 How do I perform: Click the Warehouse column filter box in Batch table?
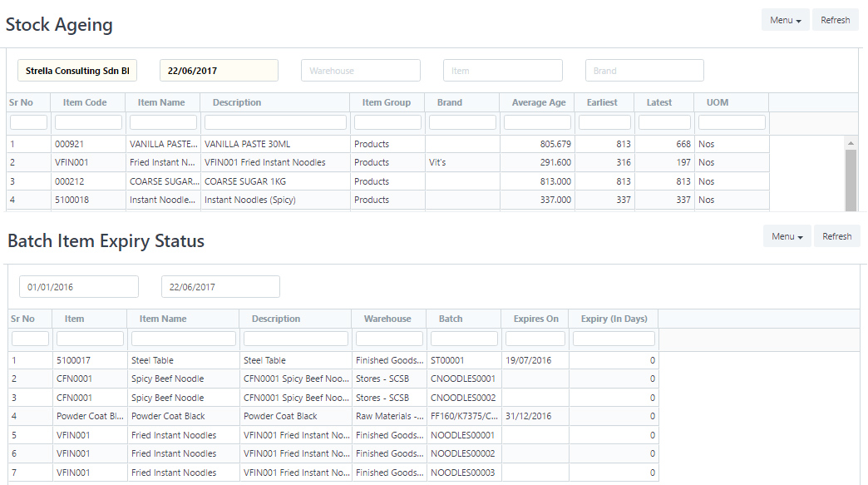[x=389, y=339]
